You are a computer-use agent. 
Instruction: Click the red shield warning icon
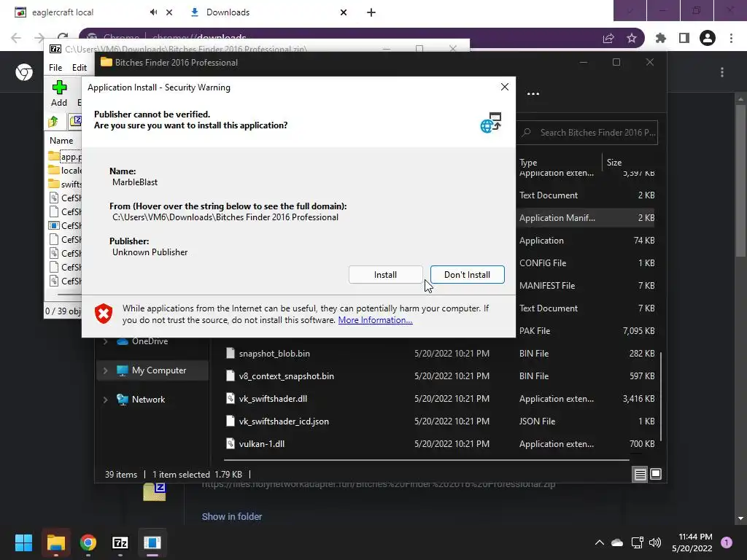104,314
